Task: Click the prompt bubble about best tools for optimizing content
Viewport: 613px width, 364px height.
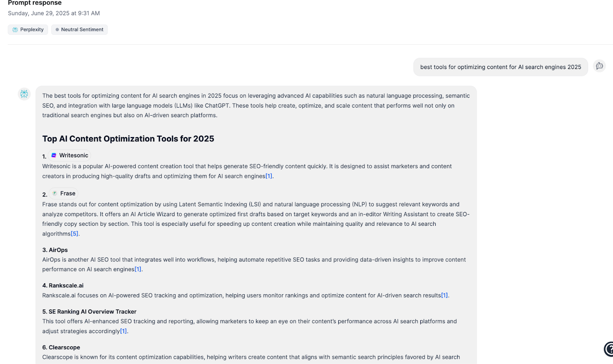Action: click(500, 67)
